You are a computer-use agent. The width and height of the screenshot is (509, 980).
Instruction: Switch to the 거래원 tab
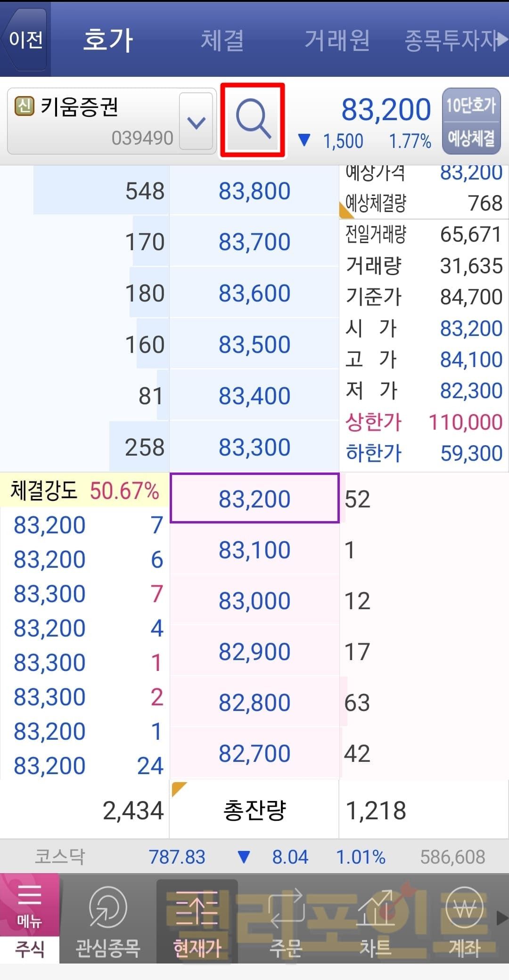pos(337,40)
